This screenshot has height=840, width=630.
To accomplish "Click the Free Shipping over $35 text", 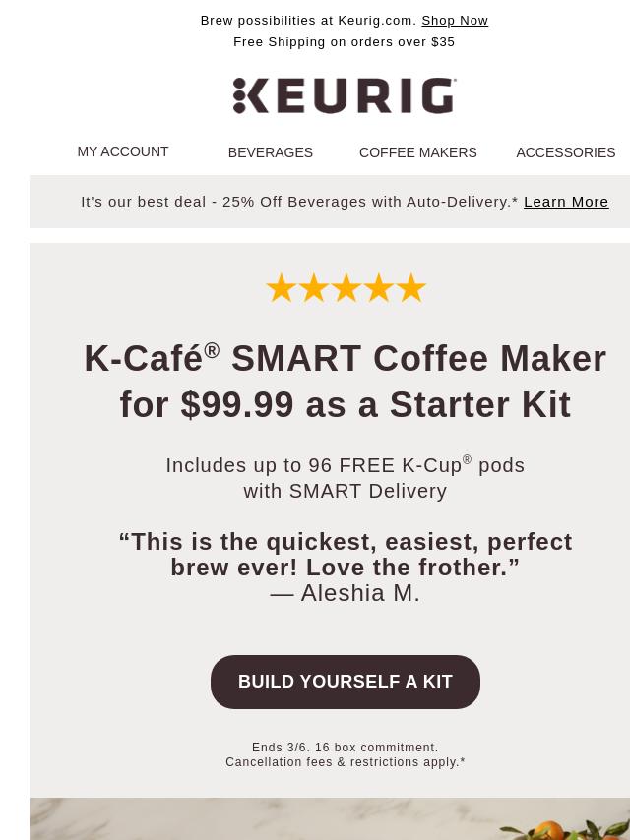I will click(345, 41).
